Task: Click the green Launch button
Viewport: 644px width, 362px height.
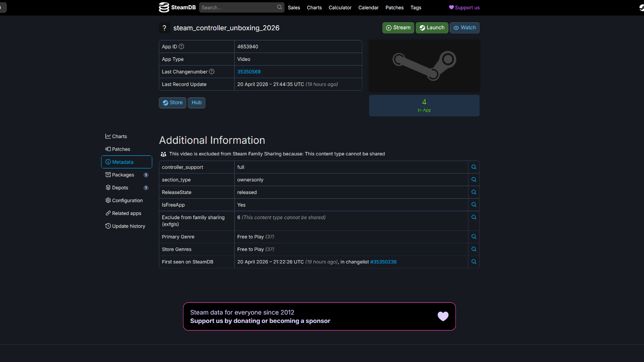Action: (x=432, y=28)
